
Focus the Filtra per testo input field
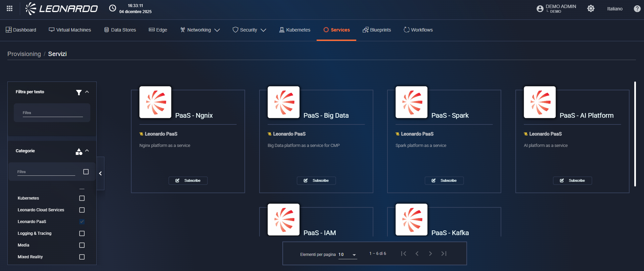pos(52,113)
